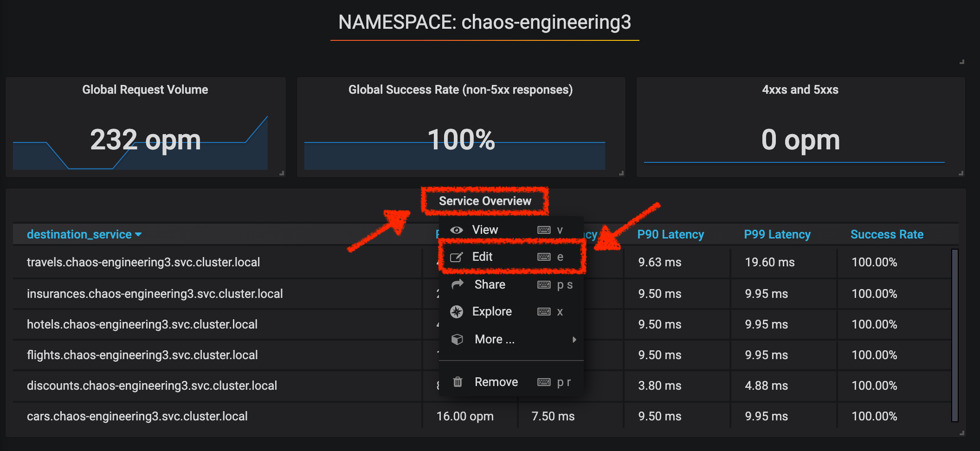Click the resize handle of Service Overview panel
Viewport: 980px width, 451px height.
point(962,433)
